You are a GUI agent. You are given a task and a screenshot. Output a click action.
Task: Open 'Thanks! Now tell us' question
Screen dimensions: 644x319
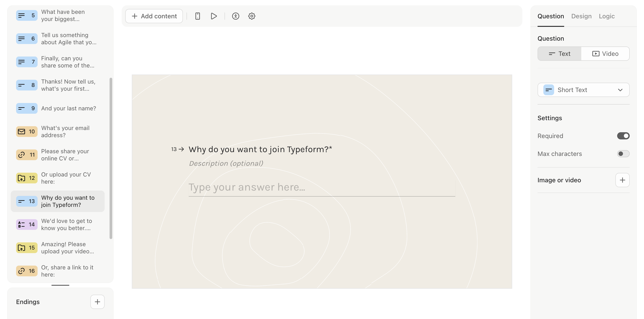[x=68, y=85]
